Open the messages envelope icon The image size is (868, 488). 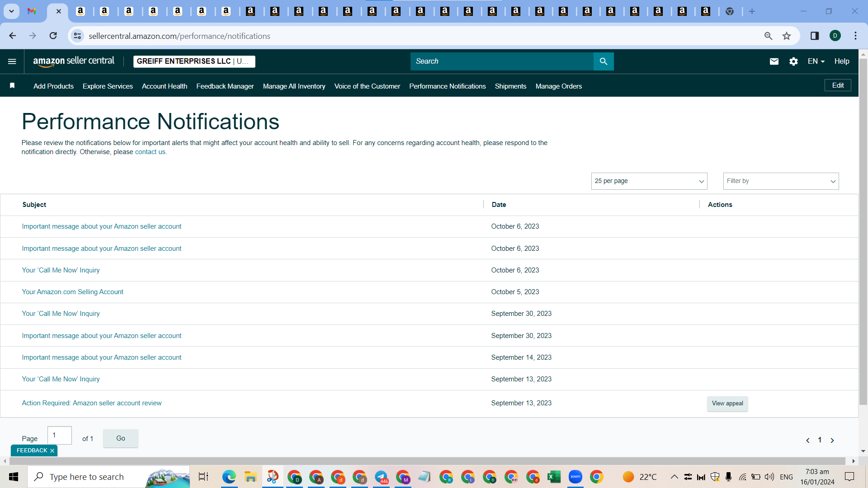tap(774, 61)
